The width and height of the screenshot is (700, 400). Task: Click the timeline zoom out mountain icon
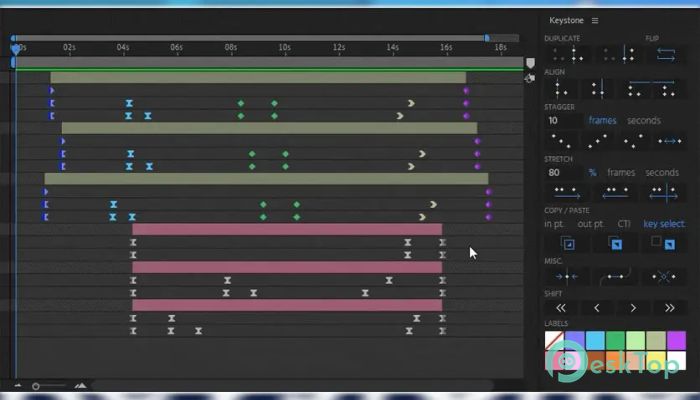[18, 386]
